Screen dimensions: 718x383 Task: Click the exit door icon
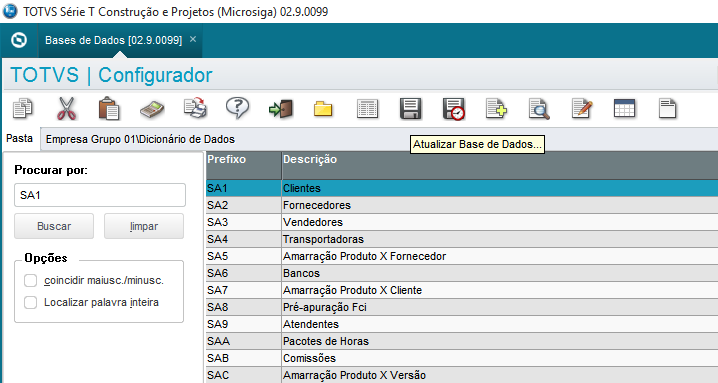pos(281,109)
